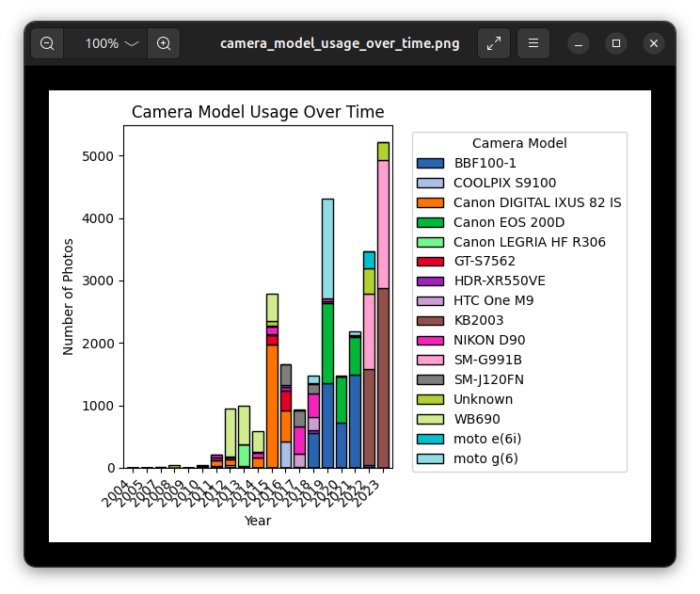The image size is (700, 594).
Task: Click the x-axis tick label 2004
Action: [115, 493]
